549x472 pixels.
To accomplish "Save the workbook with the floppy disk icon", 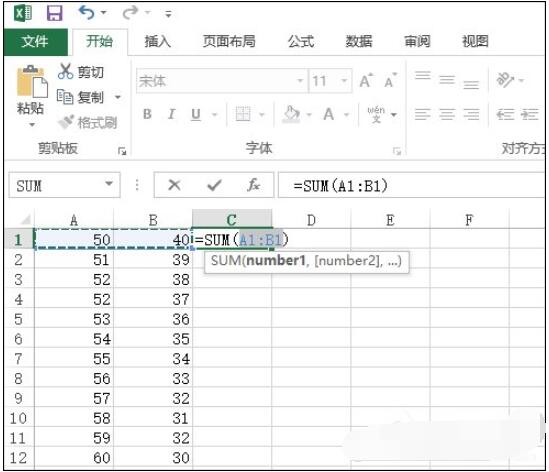I will click(x=55, y=13).
